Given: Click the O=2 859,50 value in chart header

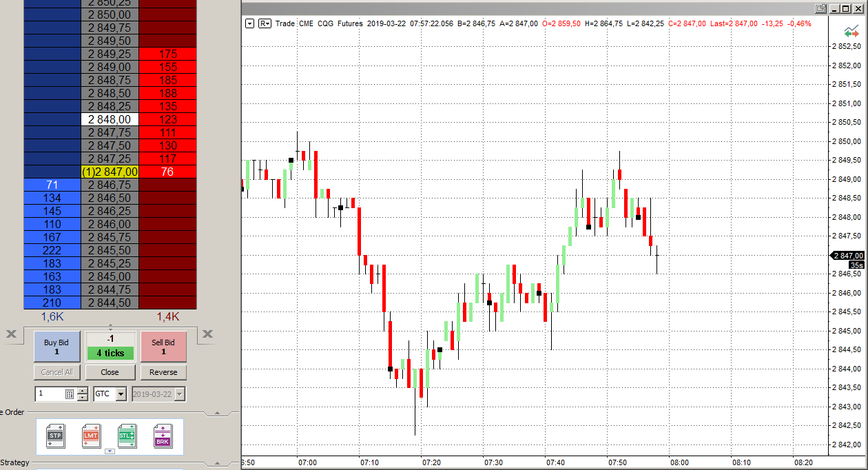Looking at the screenshot, I should pos(561,23).
